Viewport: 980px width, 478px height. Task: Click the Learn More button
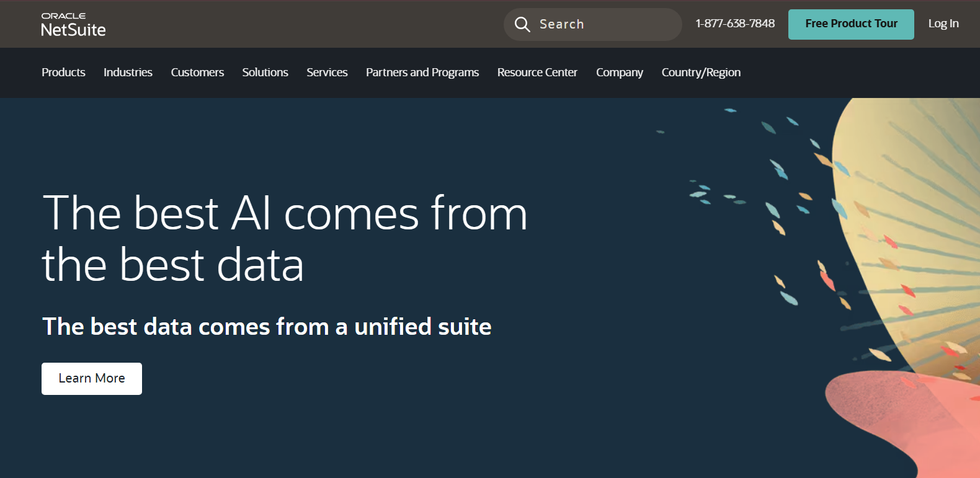[92, 379]
